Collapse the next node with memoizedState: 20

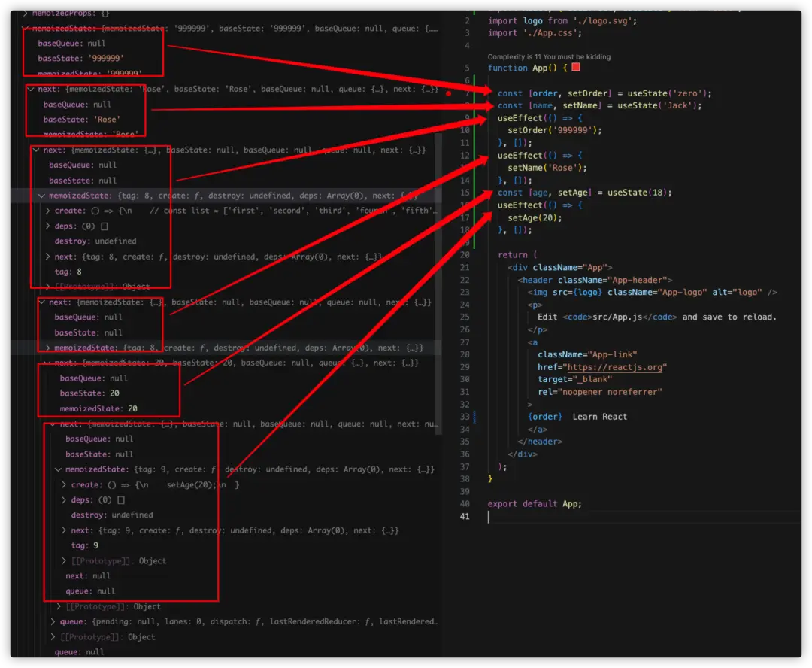[x=47, y=363]
